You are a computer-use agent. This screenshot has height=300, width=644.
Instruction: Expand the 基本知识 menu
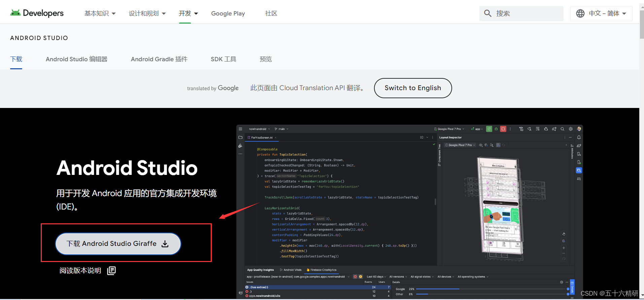[x=100, y=13]
